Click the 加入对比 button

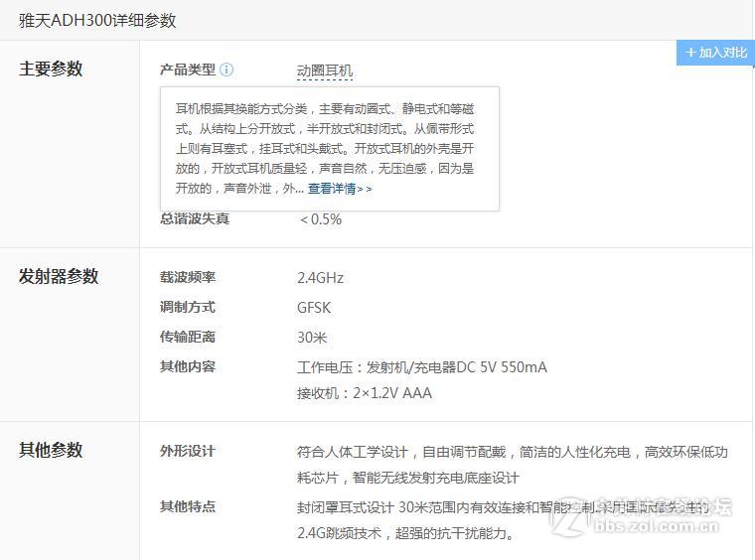[715, 53]
